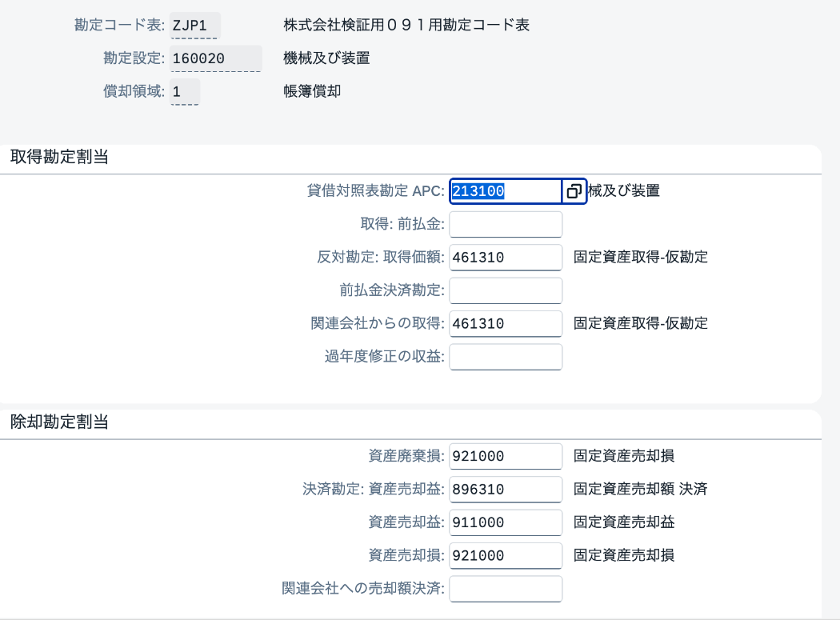The width and height of the screenshot is (840, 620).
Task: Click 固定資産売却損 text beside 資産売却損 field
Action: (624, 556)
